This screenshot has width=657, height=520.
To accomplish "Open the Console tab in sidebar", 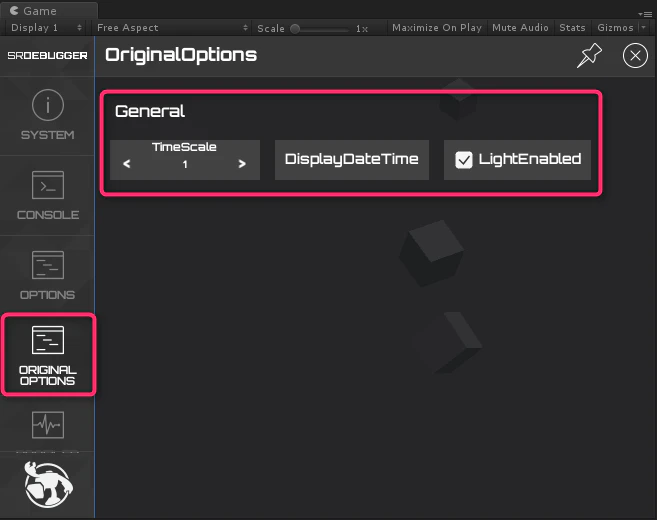I will coord(47,195).
